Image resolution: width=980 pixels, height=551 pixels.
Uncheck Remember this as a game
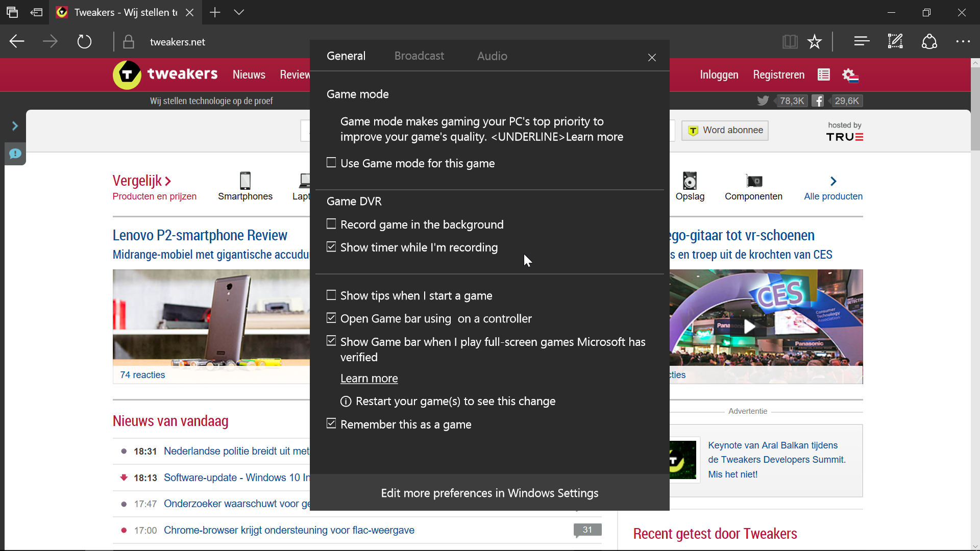[x=331, y=423]
